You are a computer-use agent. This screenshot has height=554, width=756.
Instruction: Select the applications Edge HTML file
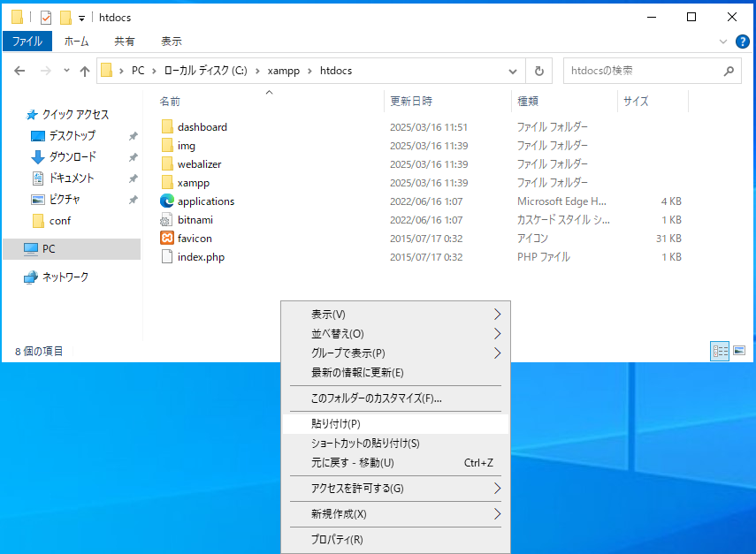205,201
